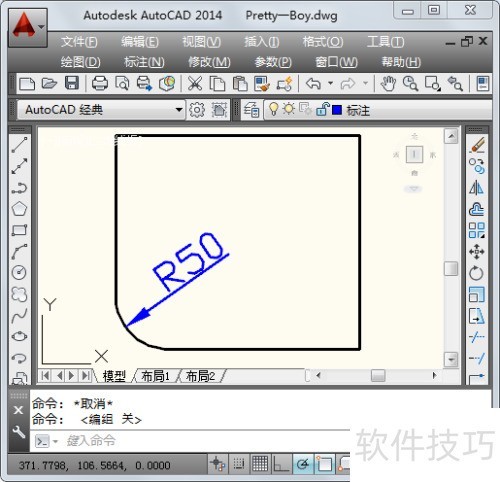Screen dimensions: 500x482
Task: Open the AutoCAD application menu button
Action: pyautogui.click(x=28, y=28)
